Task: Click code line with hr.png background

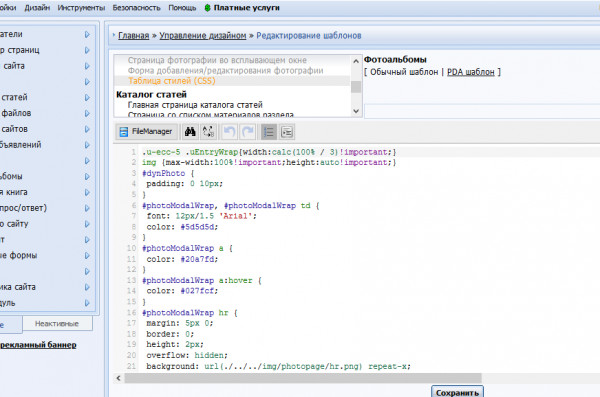Action: pos(278,366)
